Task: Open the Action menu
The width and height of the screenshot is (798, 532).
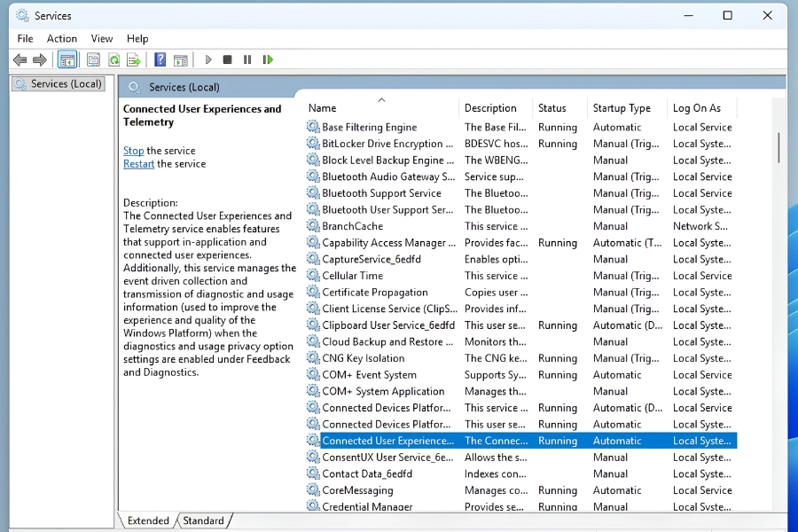Action: (x=61, y=39)
